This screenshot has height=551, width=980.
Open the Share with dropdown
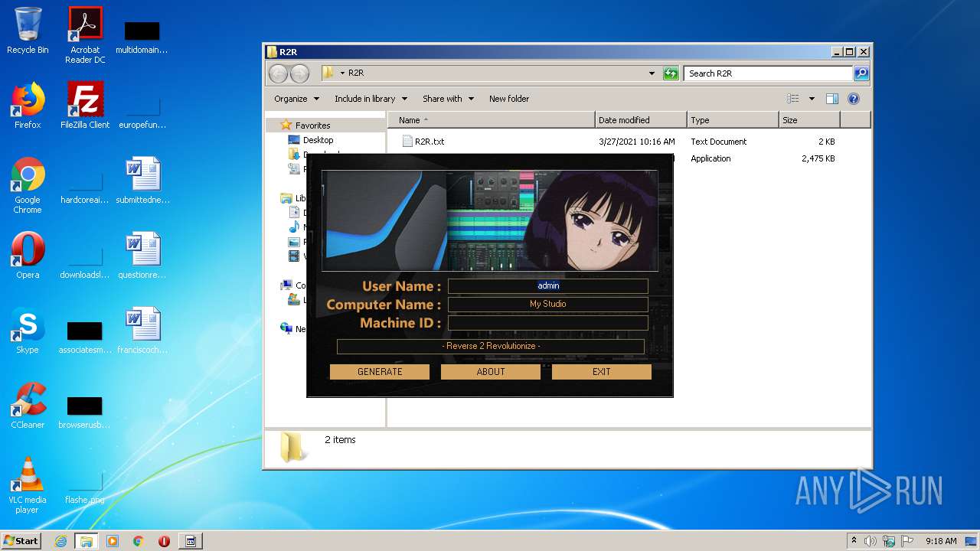point(448,99)
